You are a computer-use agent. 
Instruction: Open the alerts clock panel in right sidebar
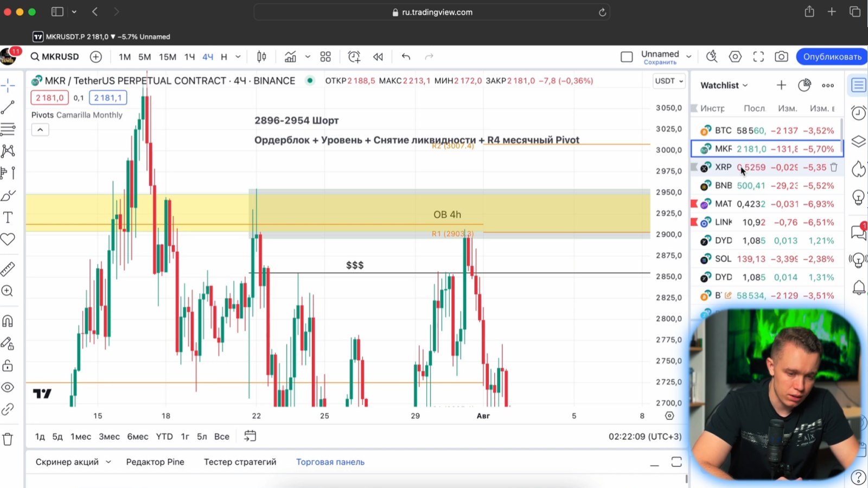tap(858, 113)
